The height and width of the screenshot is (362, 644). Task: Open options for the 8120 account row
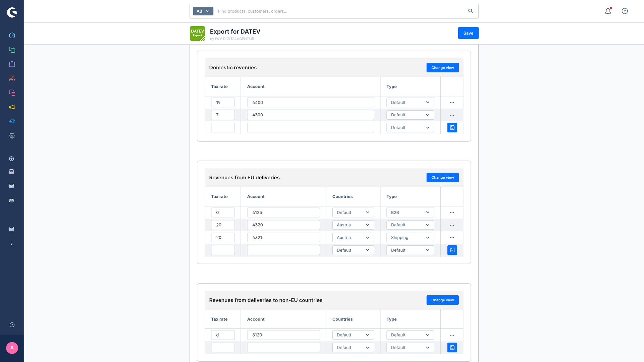pos(452,335)
